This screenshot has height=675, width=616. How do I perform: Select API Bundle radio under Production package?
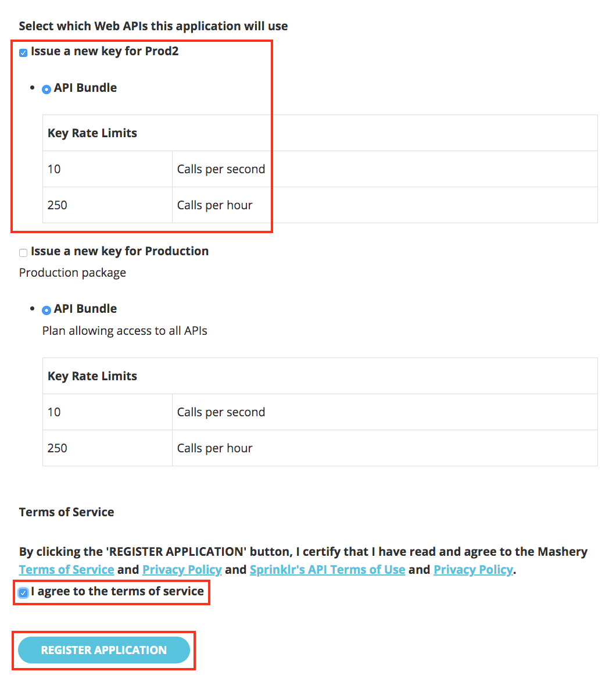coord(46,310)
